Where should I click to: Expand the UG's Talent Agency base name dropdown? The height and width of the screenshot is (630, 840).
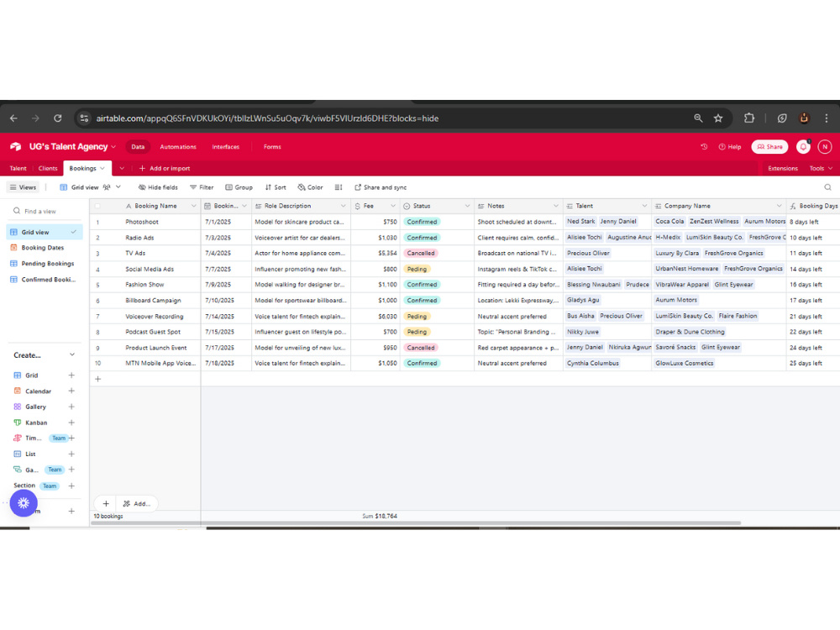[x=113, y=147]
